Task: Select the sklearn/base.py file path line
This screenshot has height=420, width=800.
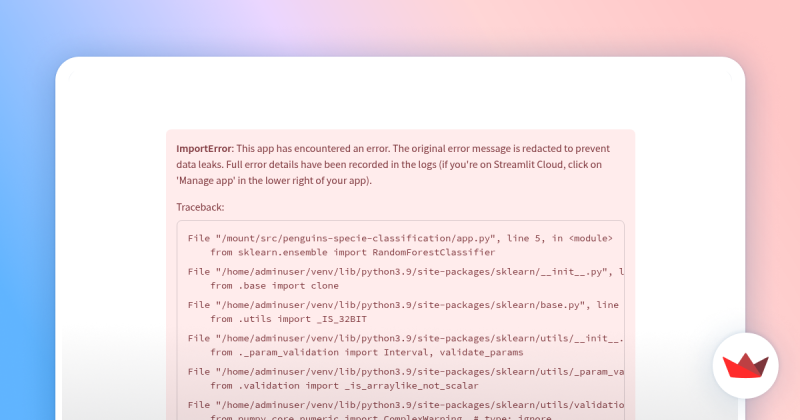Action: pos(403,305)
